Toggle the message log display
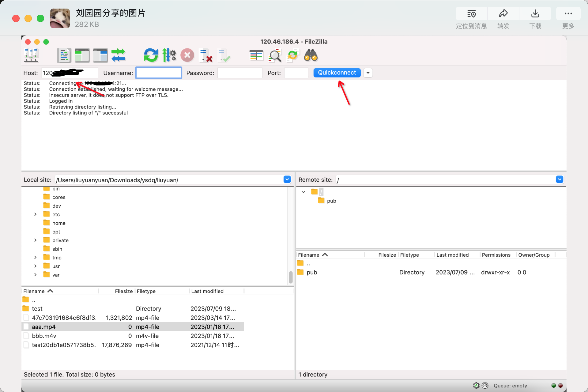Viewport: 588px width, 392px height. click(64, 55)
